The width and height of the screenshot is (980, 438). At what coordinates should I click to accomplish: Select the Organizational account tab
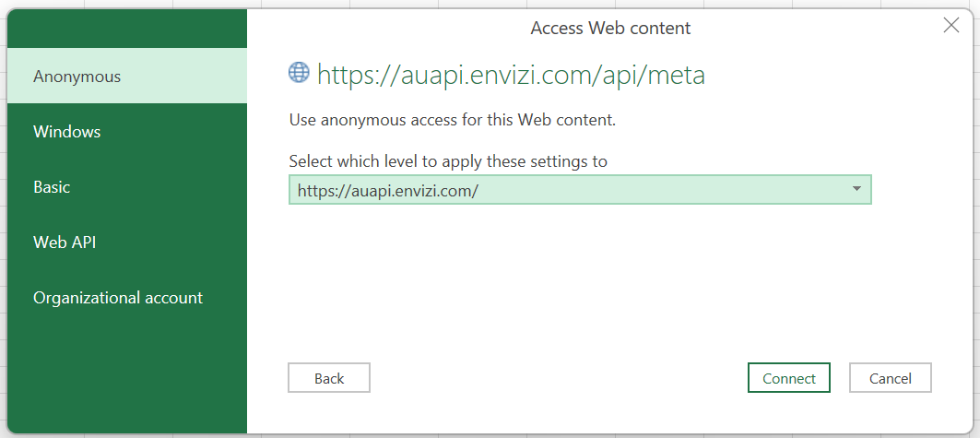click(x=127, y=298)
